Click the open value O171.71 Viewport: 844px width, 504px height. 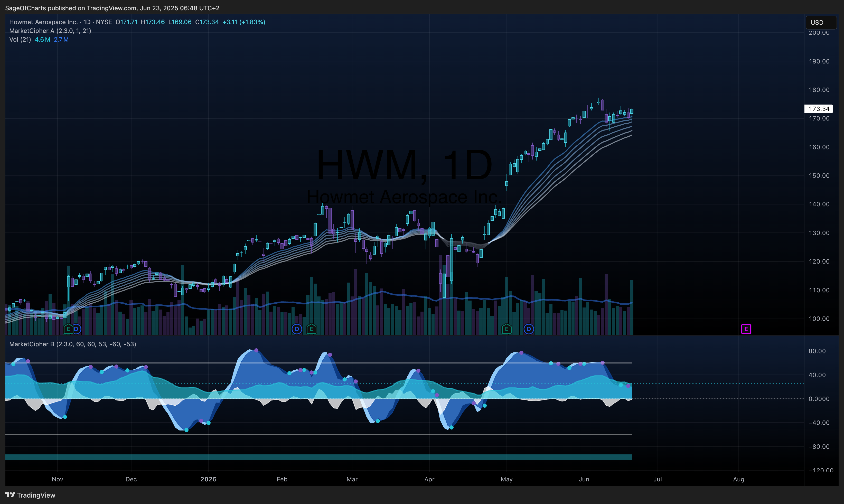[126, 22]
